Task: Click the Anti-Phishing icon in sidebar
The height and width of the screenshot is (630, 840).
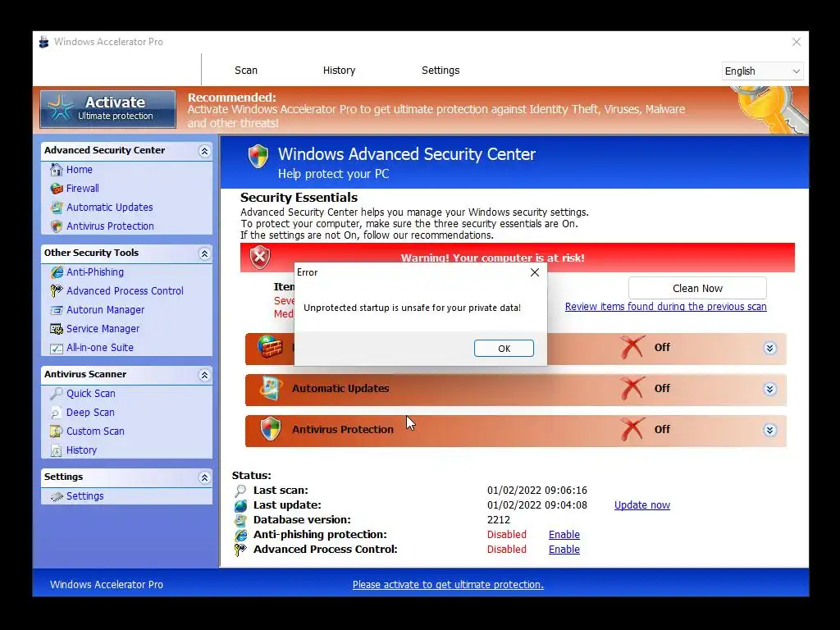Action: 57,272
